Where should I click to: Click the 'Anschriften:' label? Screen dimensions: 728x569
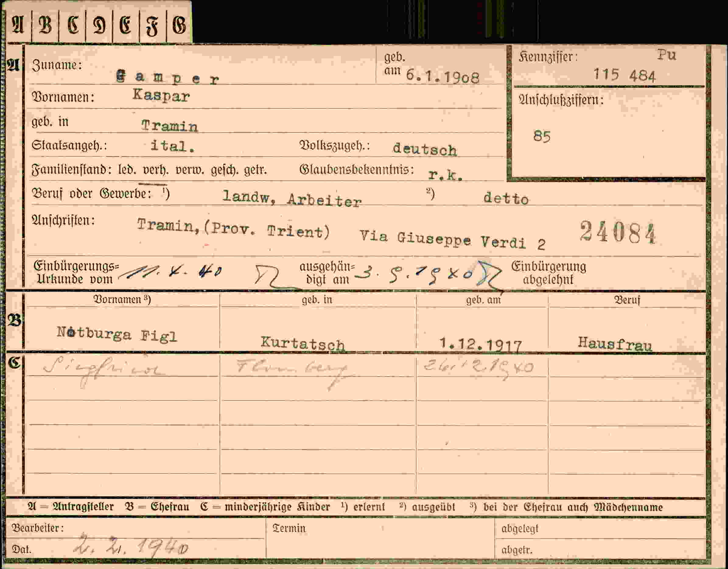pos(63,220)
